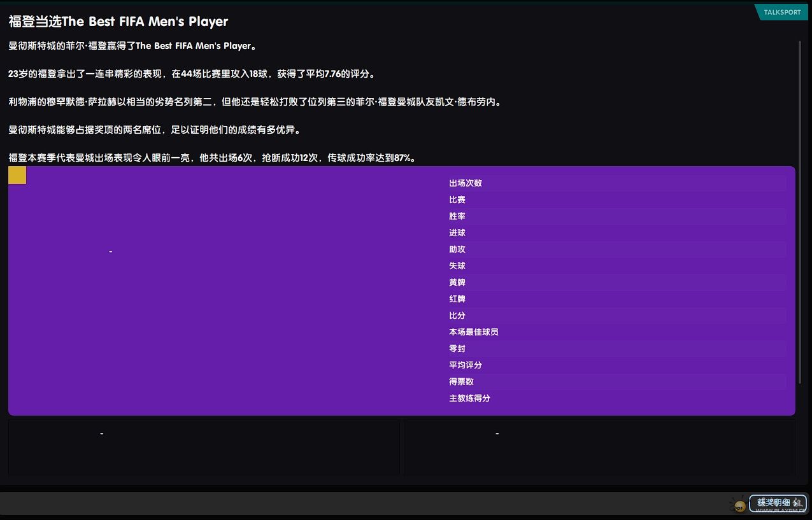The width and height of the screenshot is (812, 520).
Task: Click the paragraph starting 曼彻斯特城的菲尔·福登赢得了
Action: click(x=132, y=46)
